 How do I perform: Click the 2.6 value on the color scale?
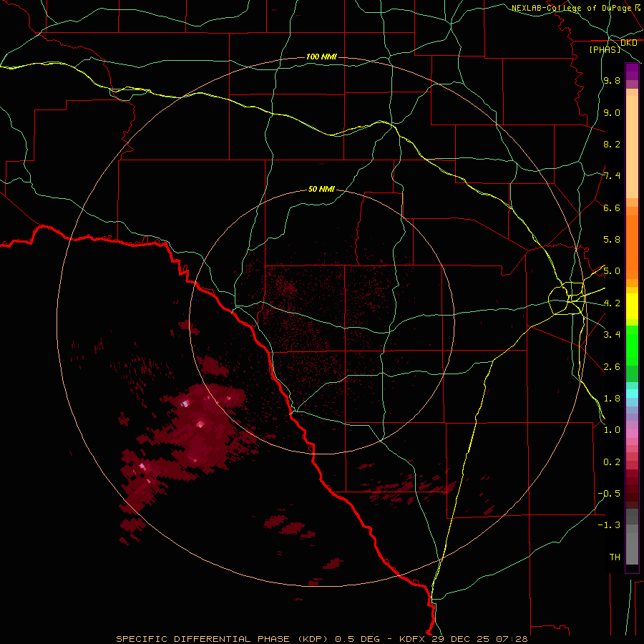tap(612, 366)
